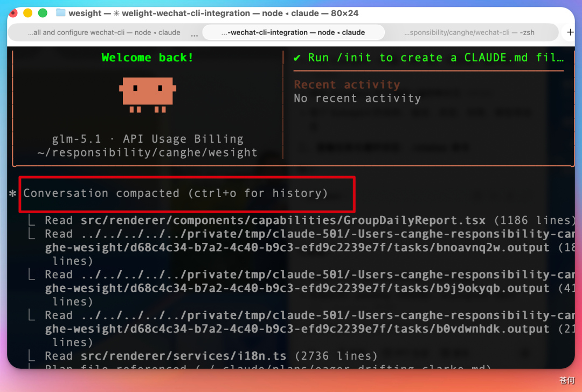Click 'Welcome back!' heading text

(147, 58)
